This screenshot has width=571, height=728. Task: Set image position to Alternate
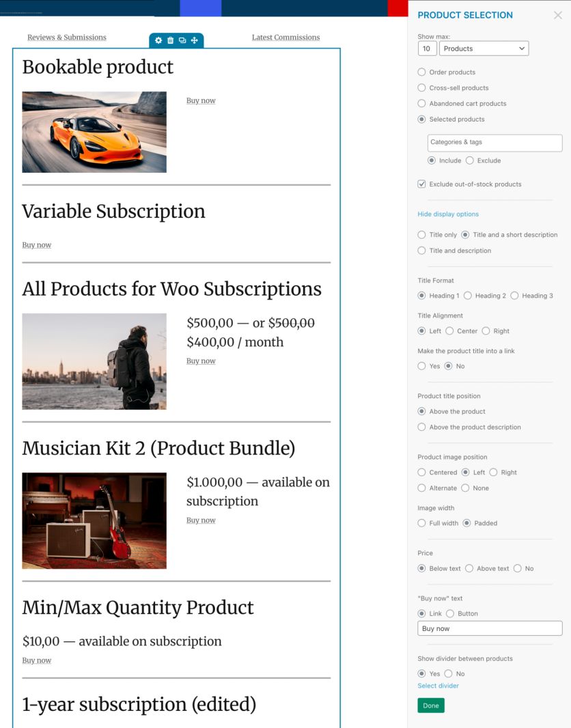point(421,488)
